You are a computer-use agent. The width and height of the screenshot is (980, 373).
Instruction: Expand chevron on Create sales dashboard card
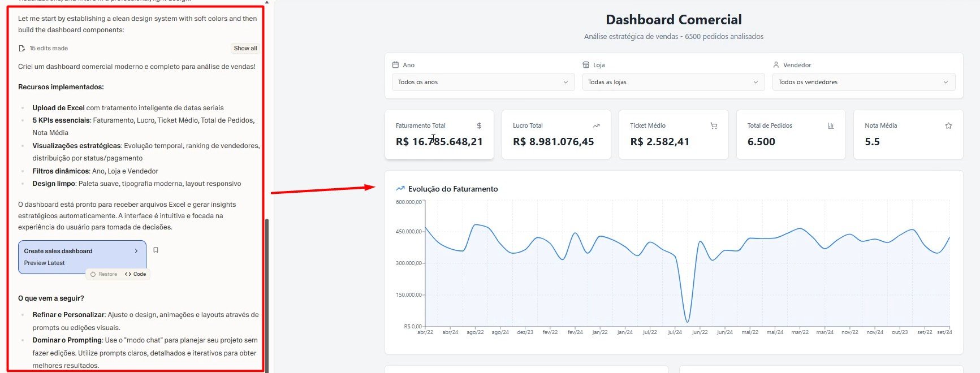pyautogui.click(x=136, y=251)
